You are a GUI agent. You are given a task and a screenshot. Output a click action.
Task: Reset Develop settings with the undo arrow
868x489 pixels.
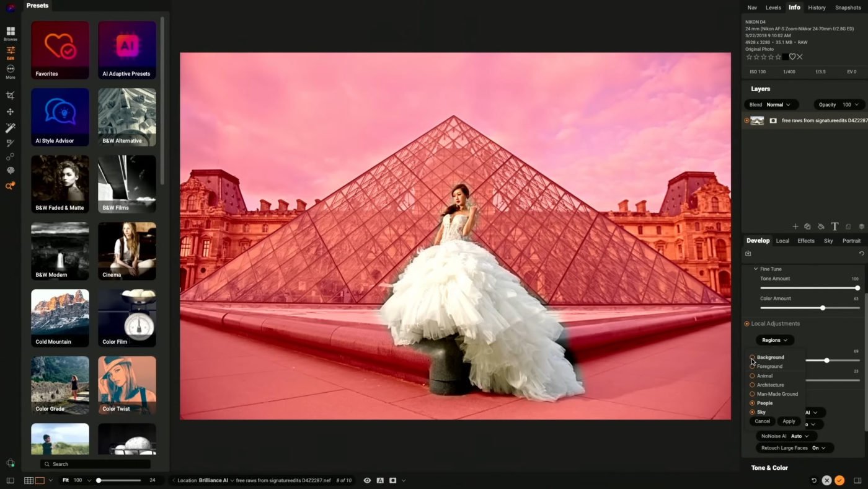[861, 253]
